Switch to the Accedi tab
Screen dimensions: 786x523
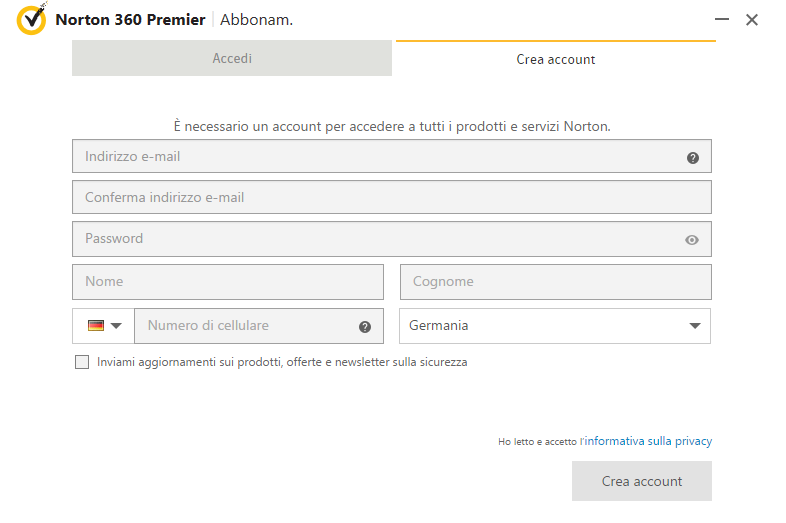[232, 58]
